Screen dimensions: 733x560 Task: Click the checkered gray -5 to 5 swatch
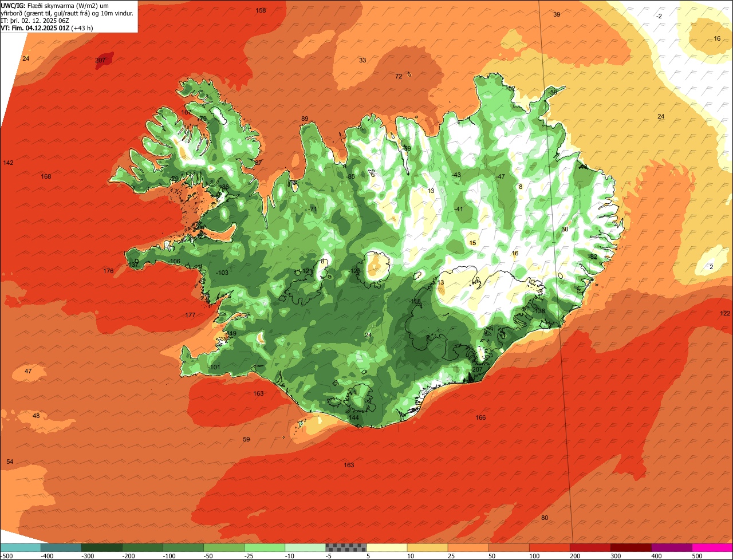click(346, 547)
